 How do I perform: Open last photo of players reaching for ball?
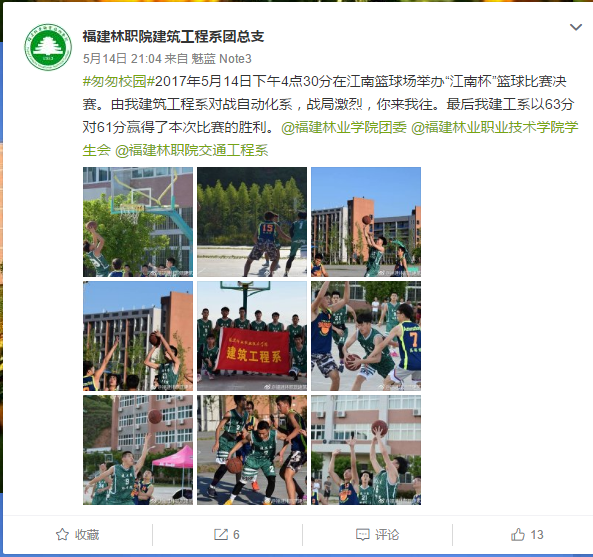tap(366, 450)
